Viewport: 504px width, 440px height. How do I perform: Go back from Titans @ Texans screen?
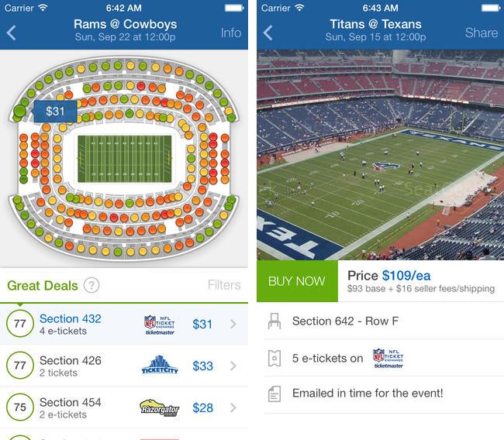pyautogui.click(x=268, y=33)
